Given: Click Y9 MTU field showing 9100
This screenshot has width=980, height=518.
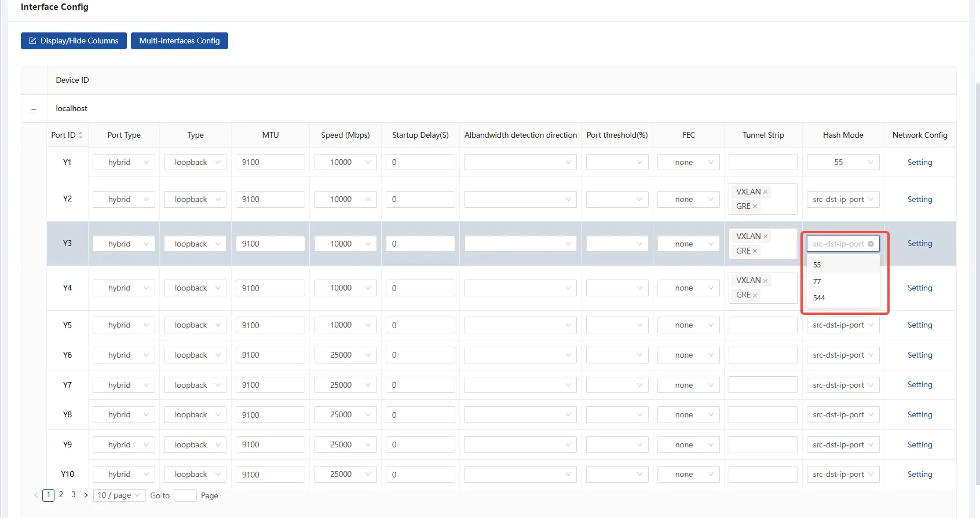Looking at the screenshot, I should click(270, 444).
